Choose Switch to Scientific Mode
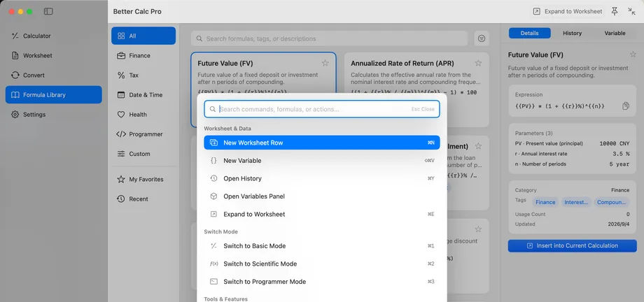 coord(322,264)
